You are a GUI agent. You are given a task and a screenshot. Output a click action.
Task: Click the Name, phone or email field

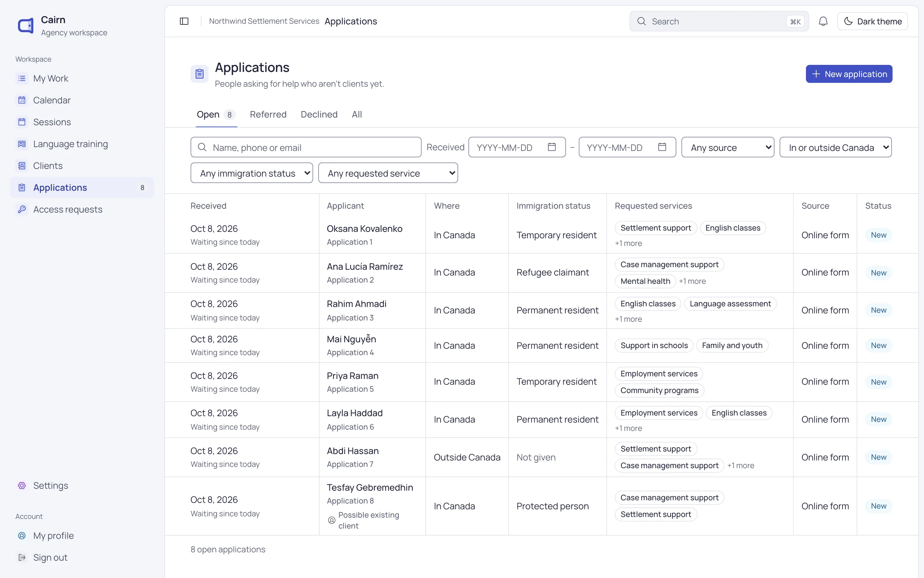(306, 147)
